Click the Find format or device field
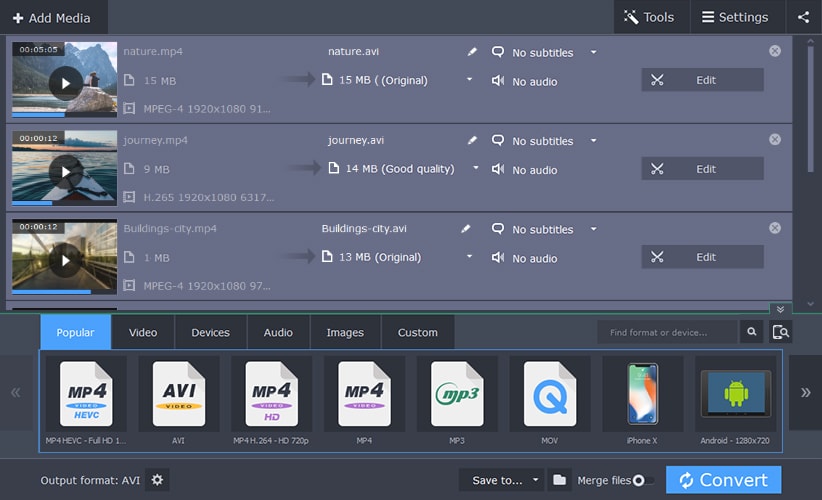 (667, 332)
